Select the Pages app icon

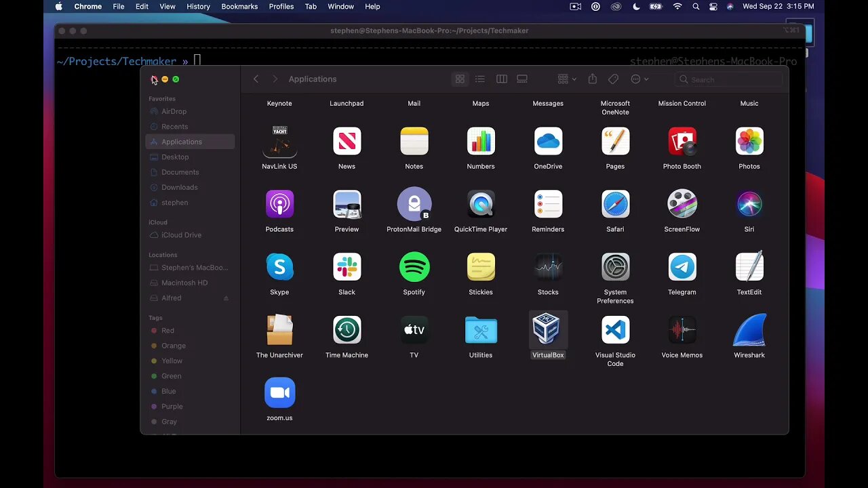pos(615,141)
